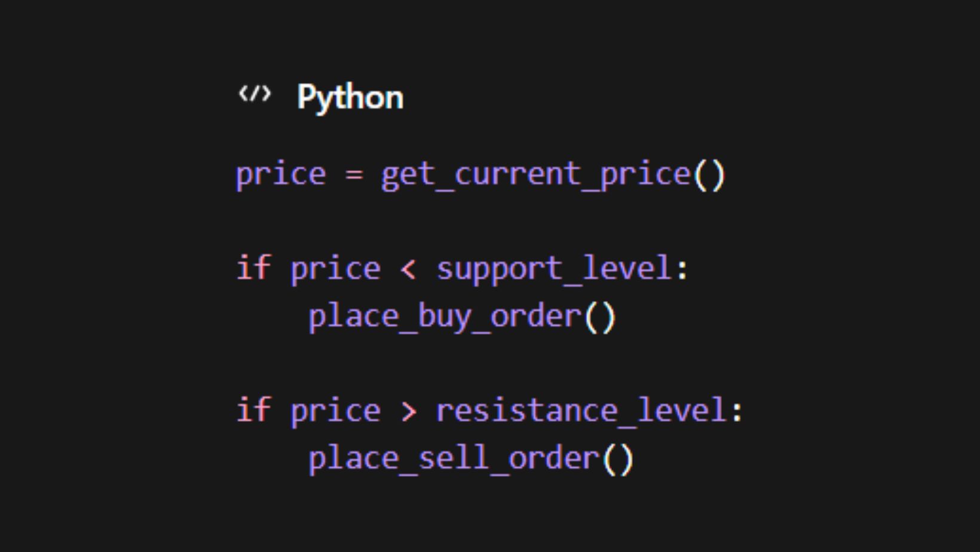The image size is (980, 552).
Task: Click the equals sign assignment operator
Action: (x=354, y=175)
